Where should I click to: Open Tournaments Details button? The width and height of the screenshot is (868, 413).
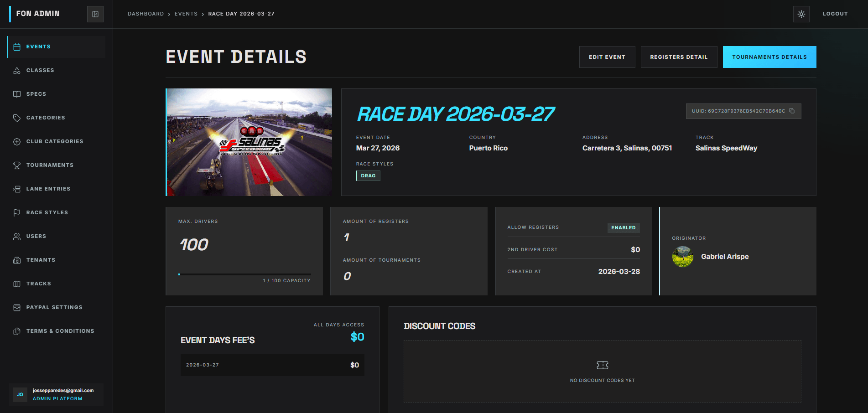[x=769, y=57]
